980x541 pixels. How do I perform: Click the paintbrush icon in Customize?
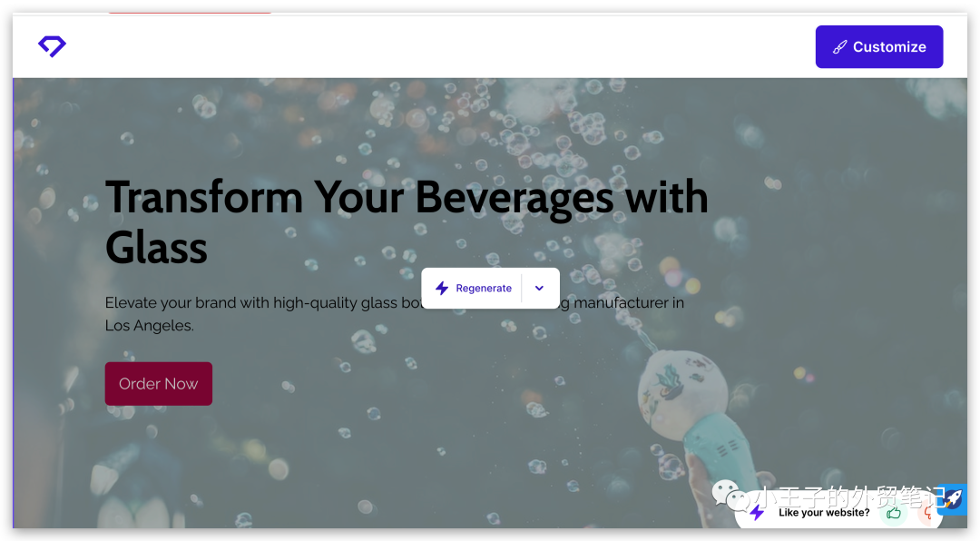click(840, 47)
